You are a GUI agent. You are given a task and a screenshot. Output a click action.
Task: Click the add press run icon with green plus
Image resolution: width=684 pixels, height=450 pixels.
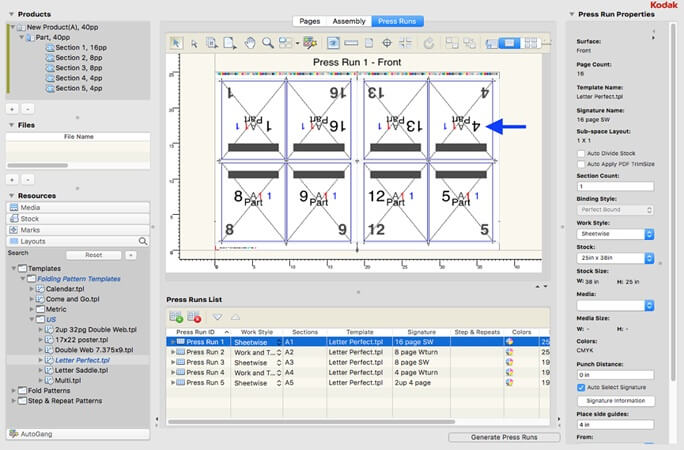point(176,317)
